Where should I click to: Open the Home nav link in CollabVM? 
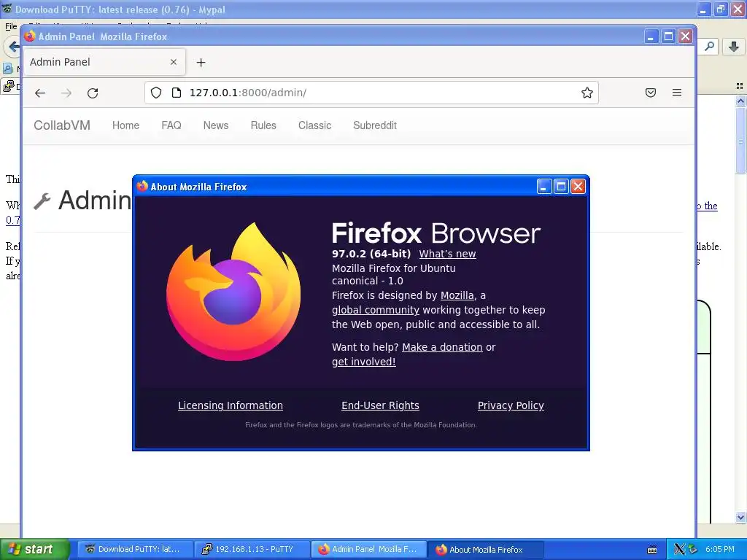(x=125, y=125)
